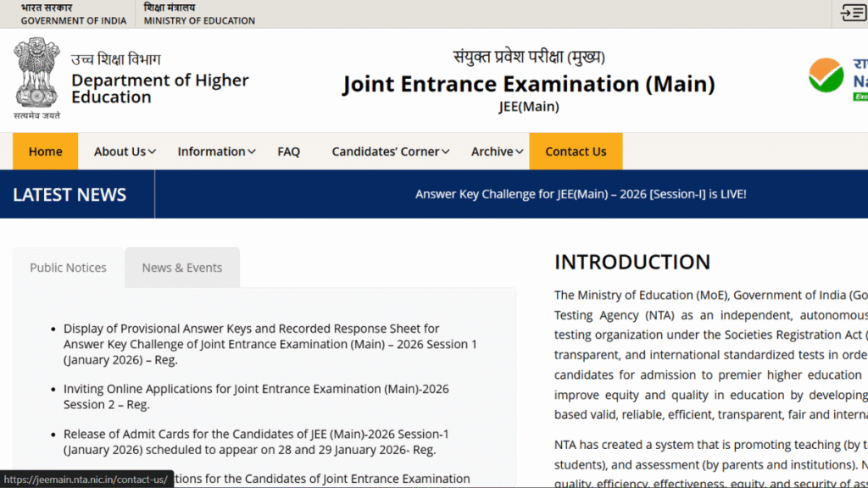Open the Contact Us page
This screenshot has height=488, width=868.
coord(576,152)
